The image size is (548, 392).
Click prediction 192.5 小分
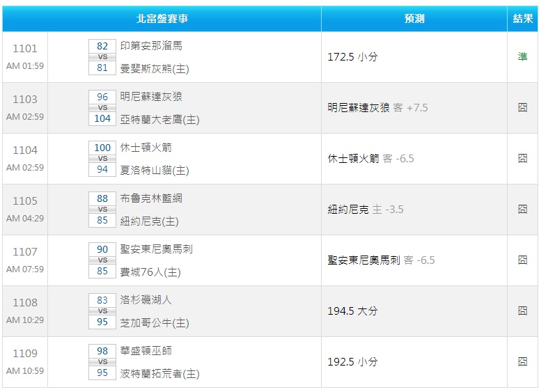tap(352, 362)
